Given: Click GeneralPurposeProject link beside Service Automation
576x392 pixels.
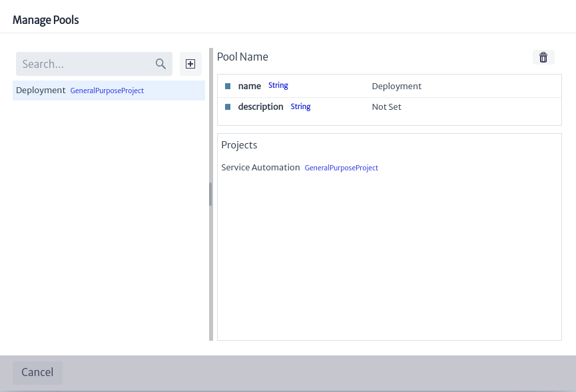Looking at the screenshot, I should 341,168.
